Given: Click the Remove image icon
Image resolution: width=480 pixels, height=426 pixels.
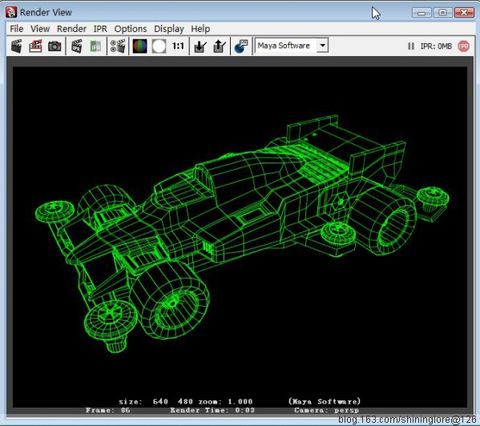Looking at the screenshot, I should [x=219, y=46].
